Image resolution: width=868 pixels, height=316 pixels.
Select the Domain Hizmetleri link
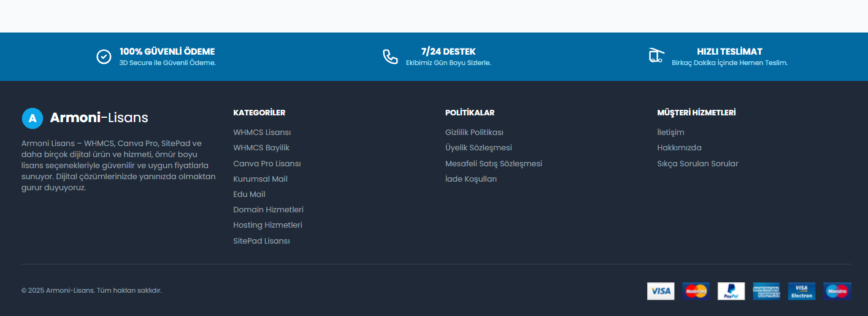268,210
